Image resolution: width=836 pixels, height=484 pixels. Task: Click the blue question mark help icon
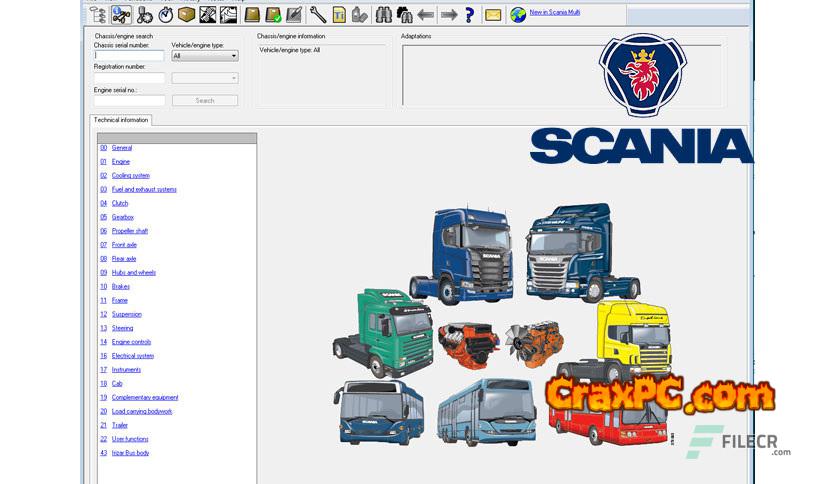469,14
